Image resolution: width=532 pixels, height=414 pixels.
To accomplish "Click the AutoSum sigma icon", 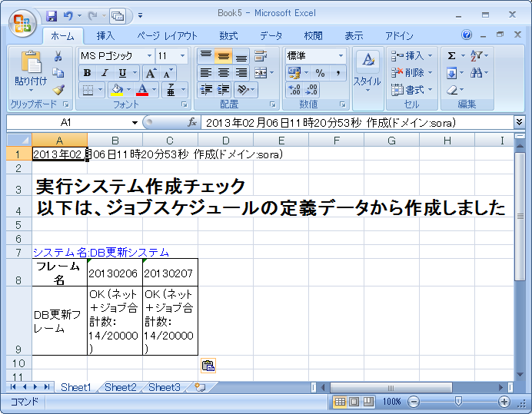I will pyautogui.click(x=451, y=55).
